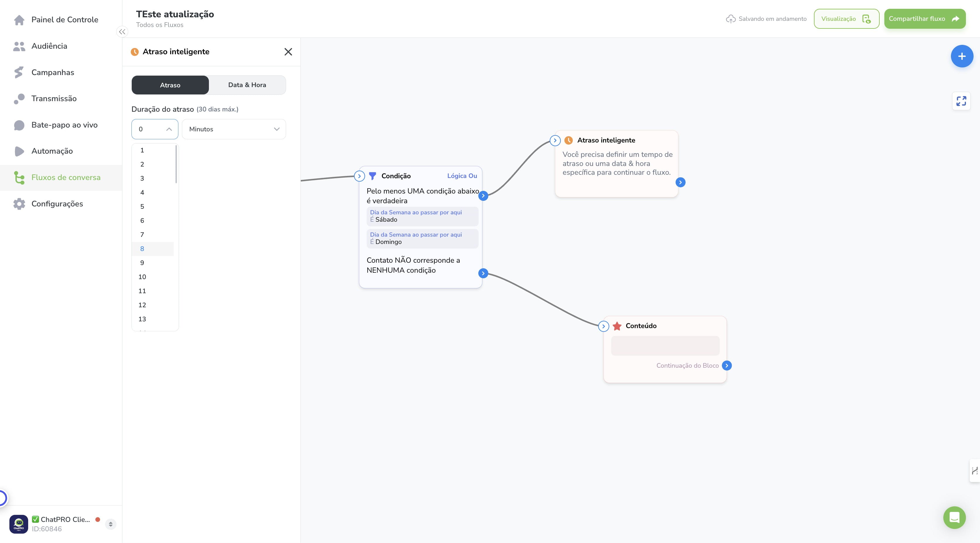Open the Minutos unit dropdown
This screenshot has height=543, width=980.
[234, 129]
